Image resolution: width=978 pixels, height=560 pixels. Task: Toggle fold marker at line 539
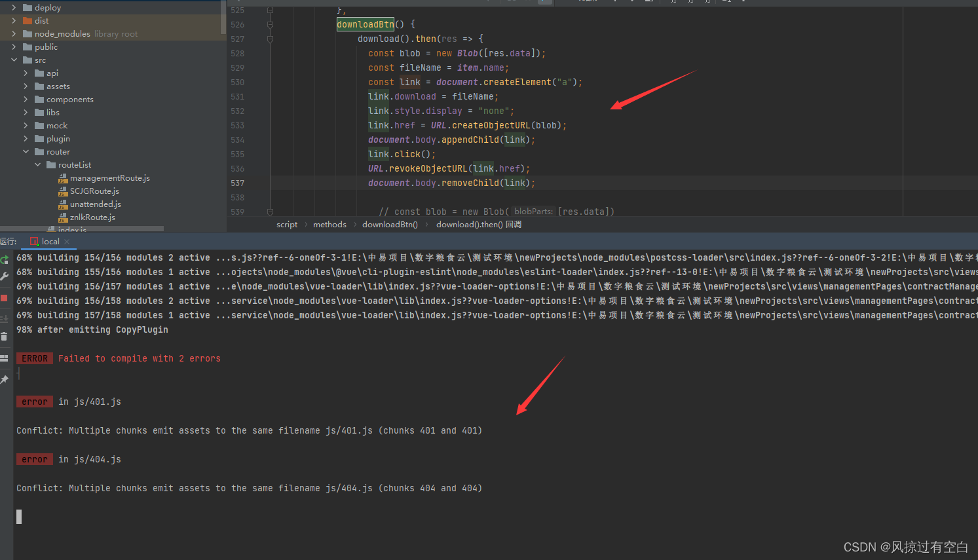(x=270, y=212)
